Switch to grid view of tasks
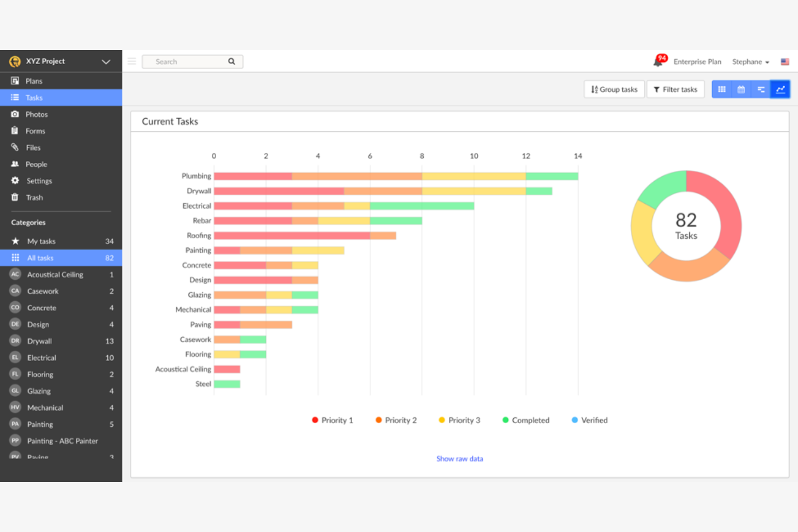 [x=721, y=89]
